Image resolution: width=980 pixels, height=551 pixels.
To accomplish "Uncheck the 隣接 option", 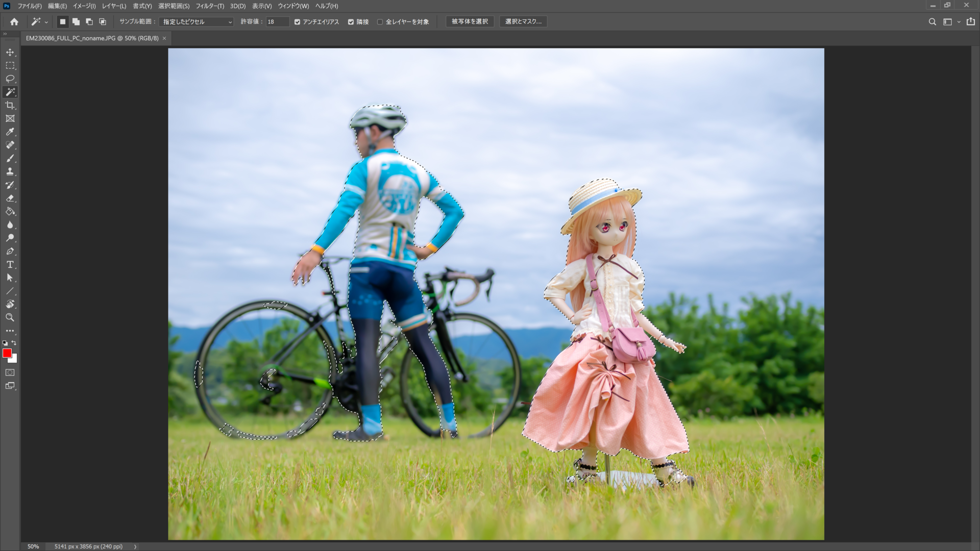I will [x=351, y=22].
